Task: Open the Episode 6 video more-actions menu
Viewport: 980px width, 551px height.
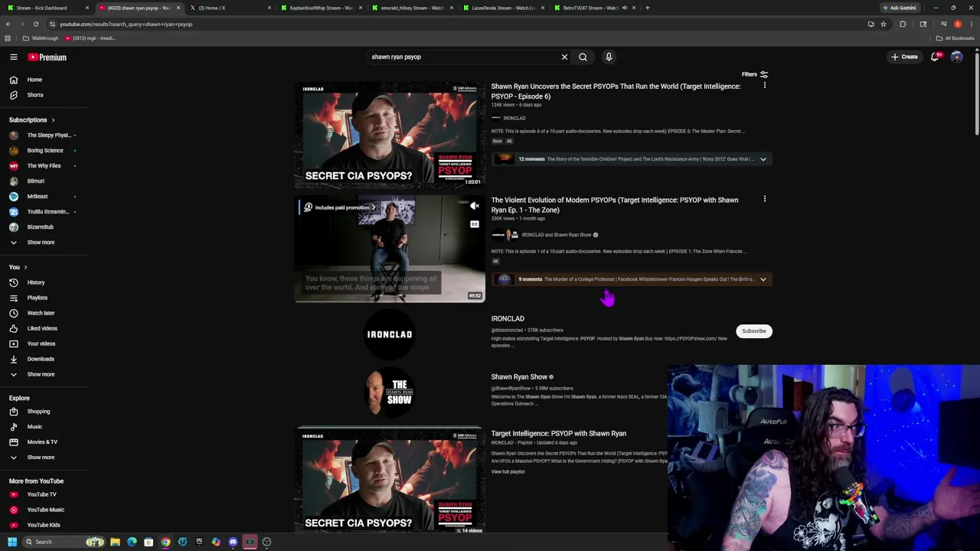Action: point(764,86)
